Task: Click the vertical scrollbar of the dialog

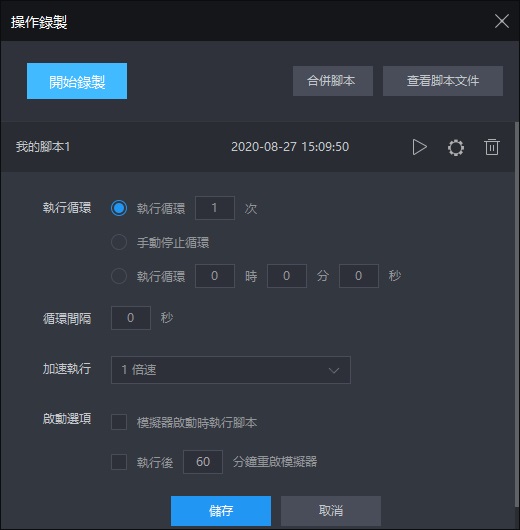Action: [517, 314]
